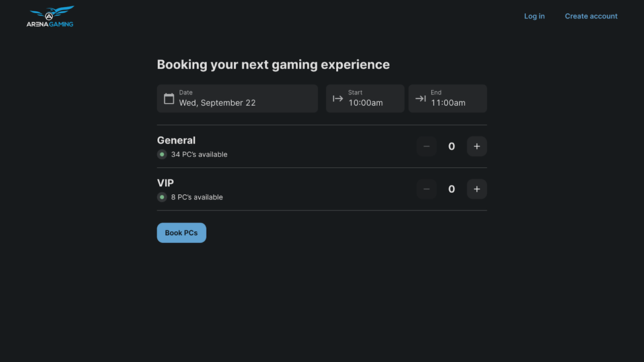The width and height of the screenshot is (644, 362).
Task: Open the Start time selector 10:00am
Action: coord(365,98)
